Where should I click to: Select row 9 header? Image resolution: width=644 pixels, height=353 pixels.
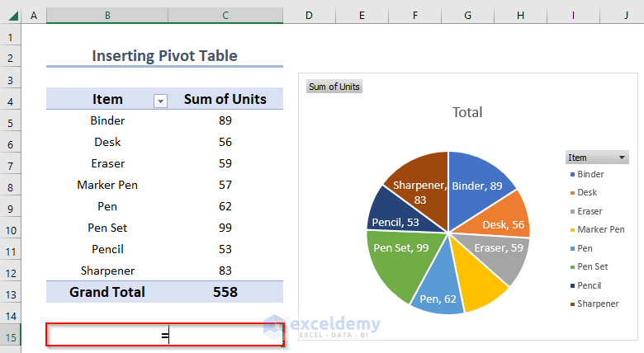pyautogui.click(x=11, y=206)
